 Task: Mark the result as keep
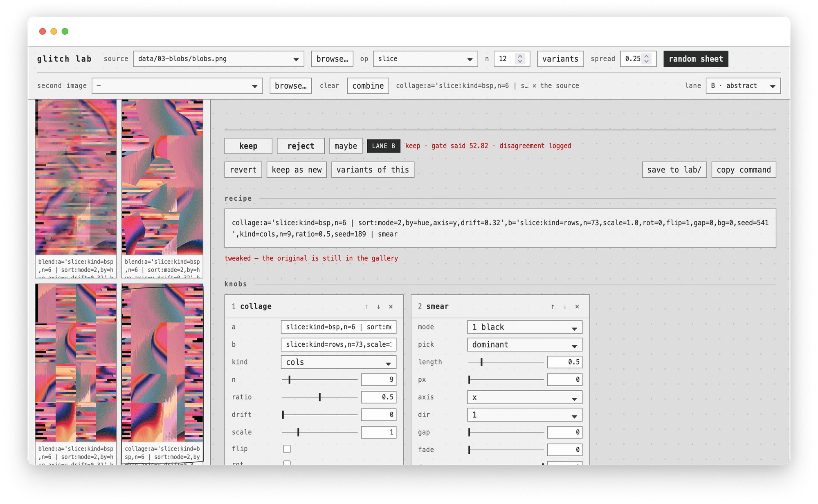point(248,146)
